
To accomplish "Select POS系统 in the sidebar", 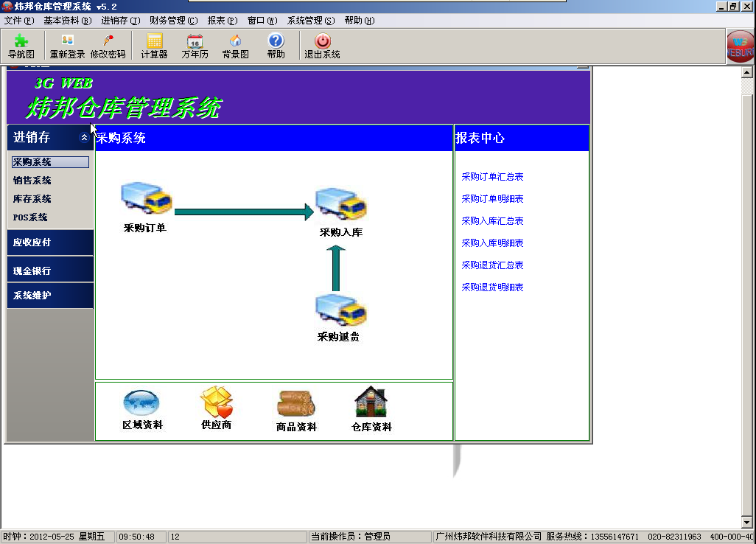I will [x=30, y=217].
